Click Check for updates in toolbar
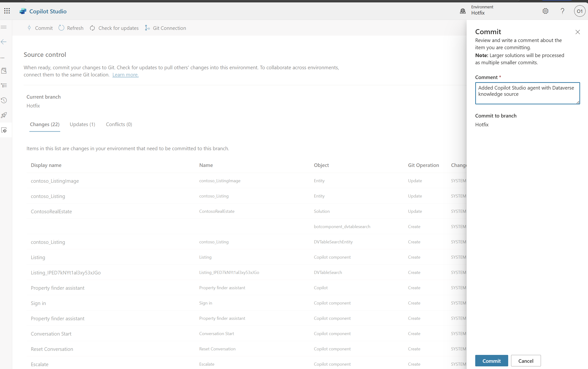 (x=114, y=28)
